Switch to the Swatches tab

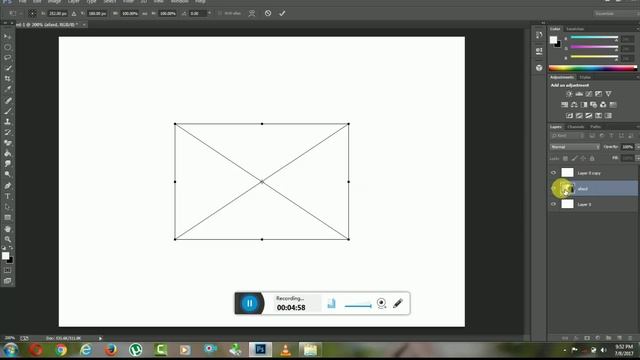coord(575,29)
